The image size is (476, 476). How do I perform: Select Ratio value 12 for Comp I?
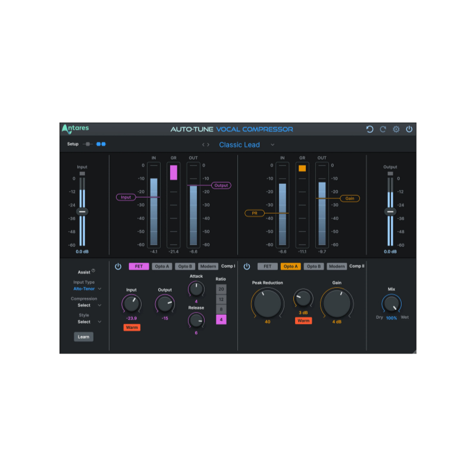coord(221,299)
